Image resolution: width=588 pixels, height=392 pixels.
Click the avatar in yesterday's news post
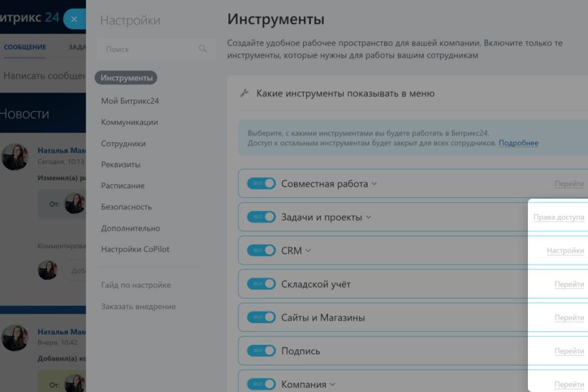coord(15,338)
